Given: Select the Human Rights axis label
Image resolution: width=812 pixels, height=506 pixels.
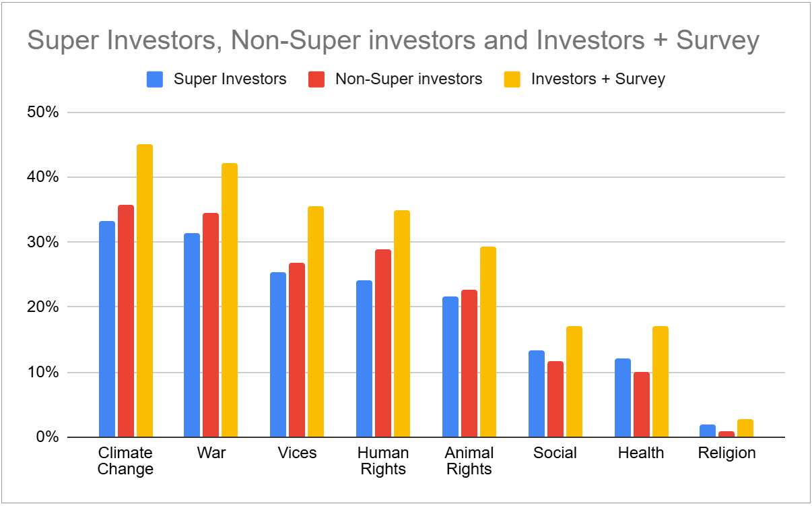Looking at the screenshot, I should pos(383,461).
